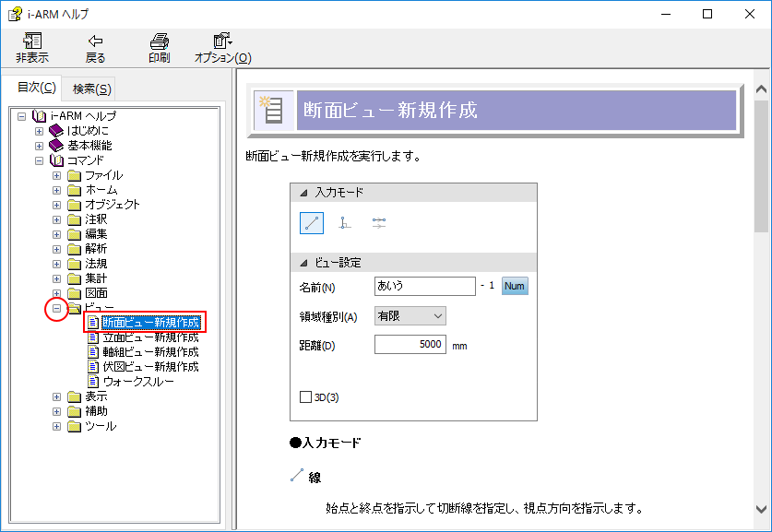Select the line input mode icon
Screen dimensions: 772x532
coord(312,222)
